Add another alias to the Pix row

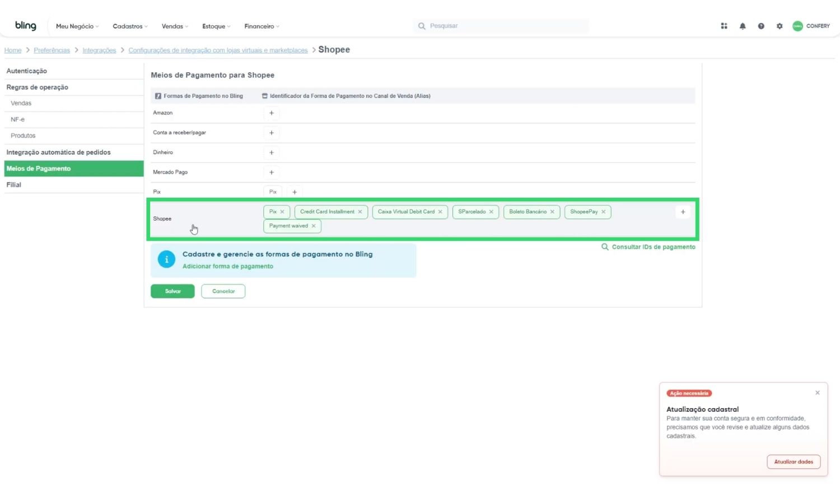tap(295, 192)
